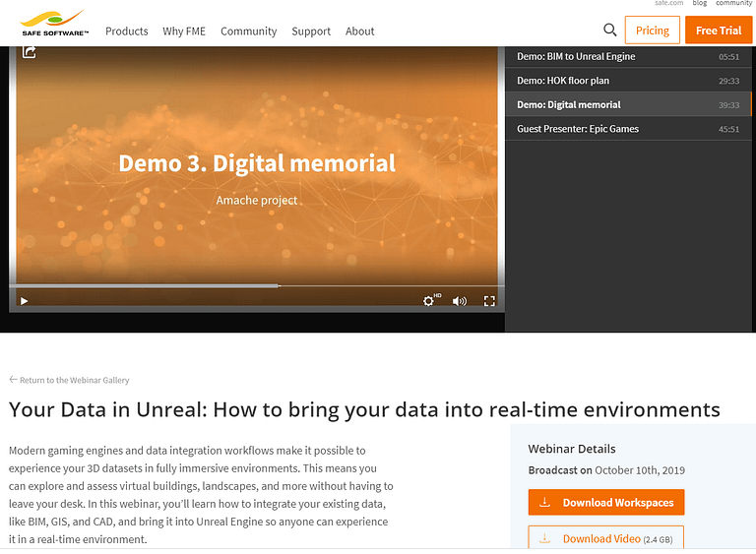Open the video settings gear icon
The height and width of the screenshot is (554, 756).
pyautogui.click(x=428, y=301)
